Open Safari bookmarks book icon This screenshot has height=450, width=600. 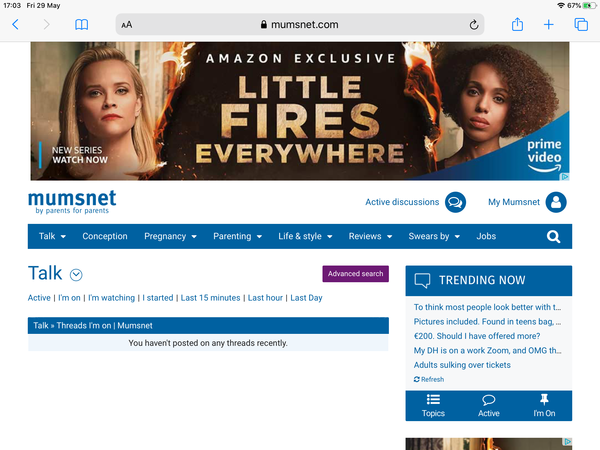tap(81, 24)
